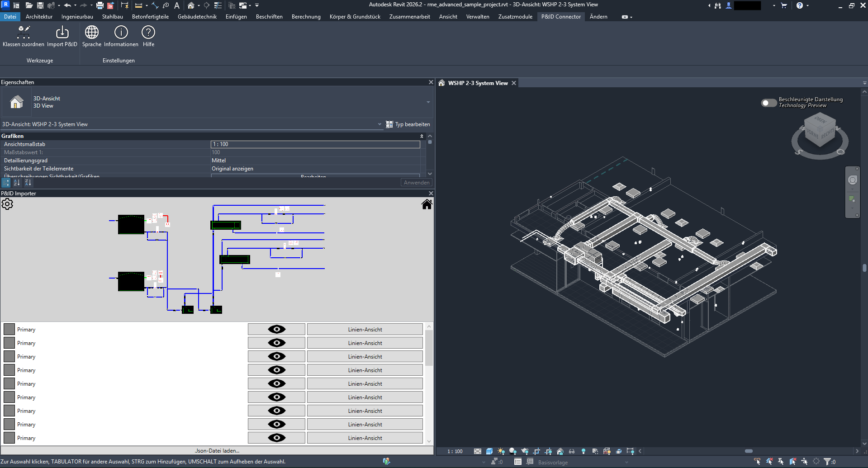Switch to the Ansicht ribbon tab
Screen dimensions: 868x468
coord(447,17)
